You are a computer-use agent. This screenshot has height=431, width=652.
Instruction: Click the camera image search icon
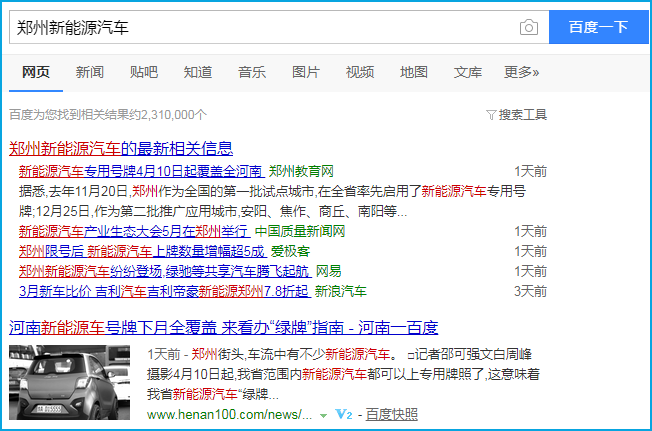click(529, 27)
